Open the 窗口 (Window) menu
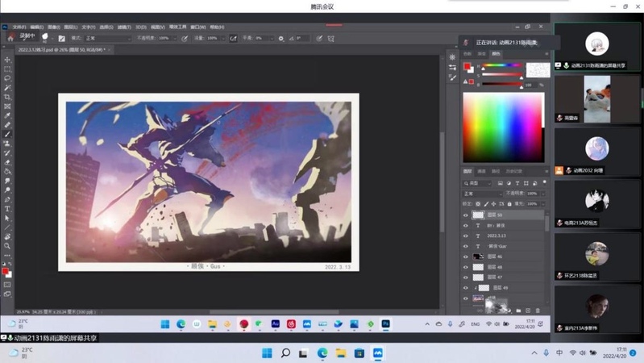This screenshot has width=644, height=363. tap(198, 27)
